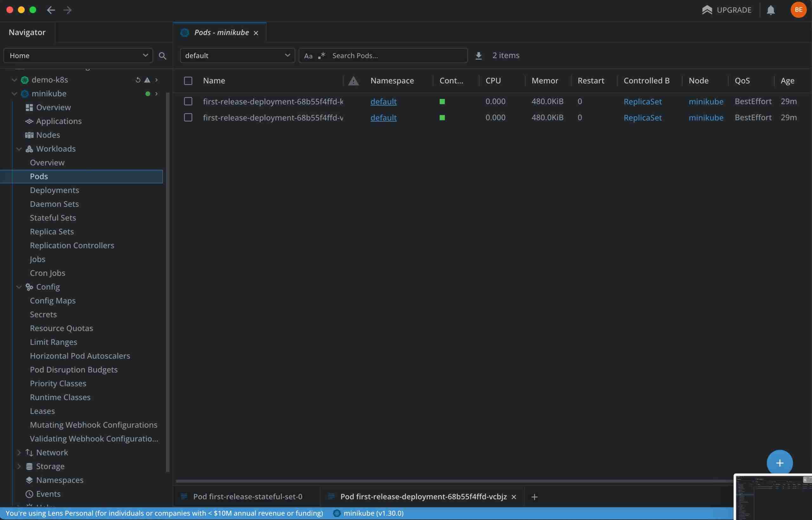Click the Overview dashboard icon
This screenshot has height=520, width=812.
(29, 108)
